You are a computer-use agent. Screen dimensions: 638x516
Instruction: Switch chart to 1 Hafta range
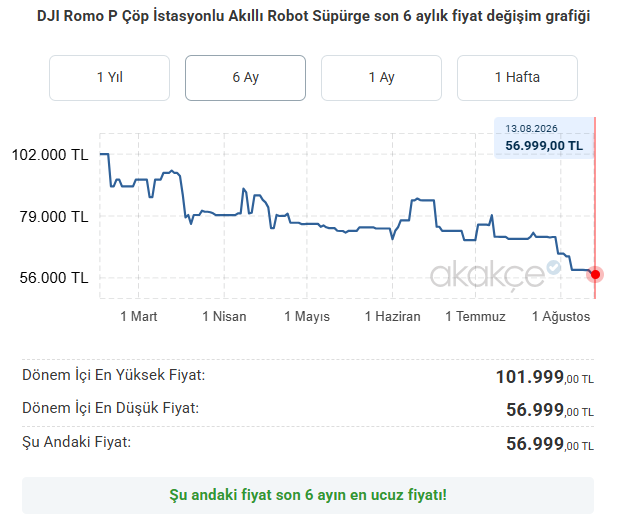coord(517,78)
